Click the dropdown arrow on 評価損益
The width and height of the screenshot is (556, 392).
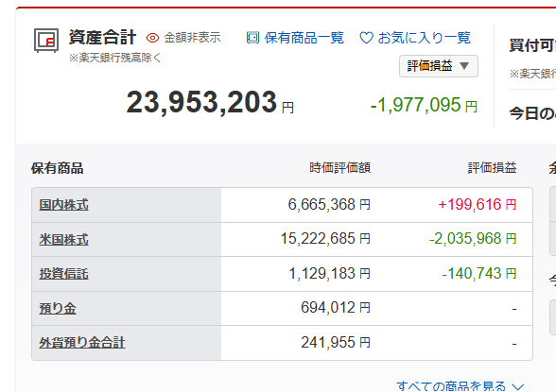(x=464, y=66)
